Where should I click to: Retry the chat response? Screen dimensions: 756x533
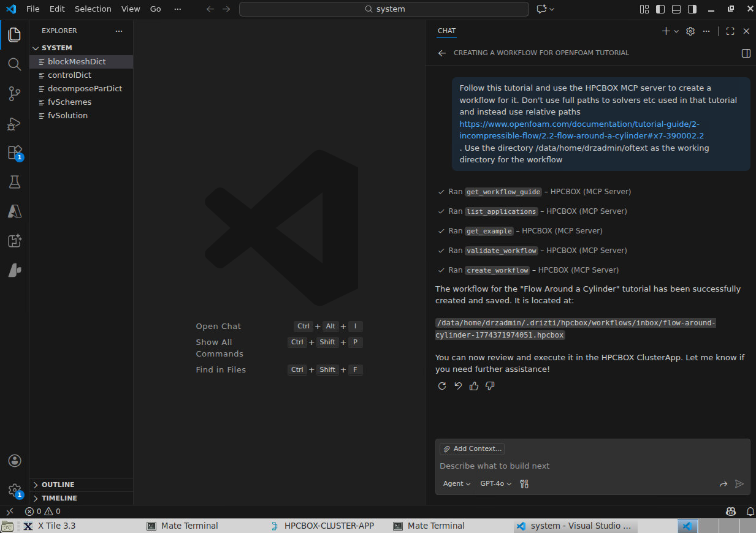[442, 386]
